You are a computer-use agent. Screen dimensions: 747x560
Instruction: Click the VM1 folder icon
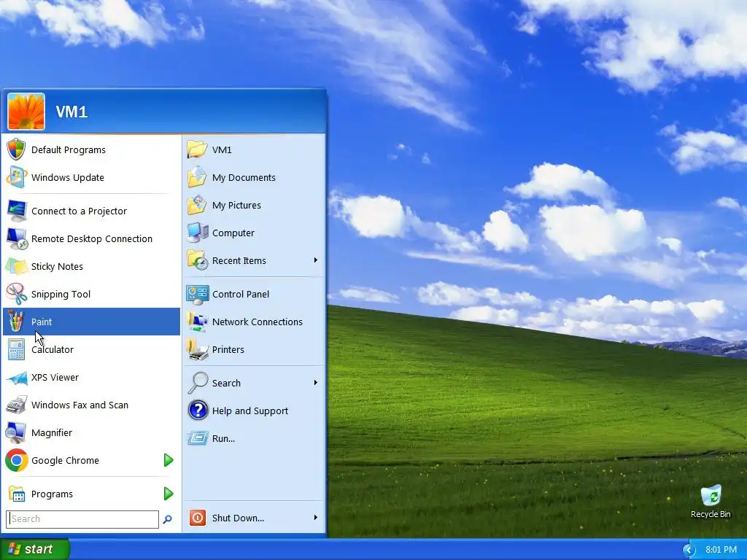click(x=197, y=149)
